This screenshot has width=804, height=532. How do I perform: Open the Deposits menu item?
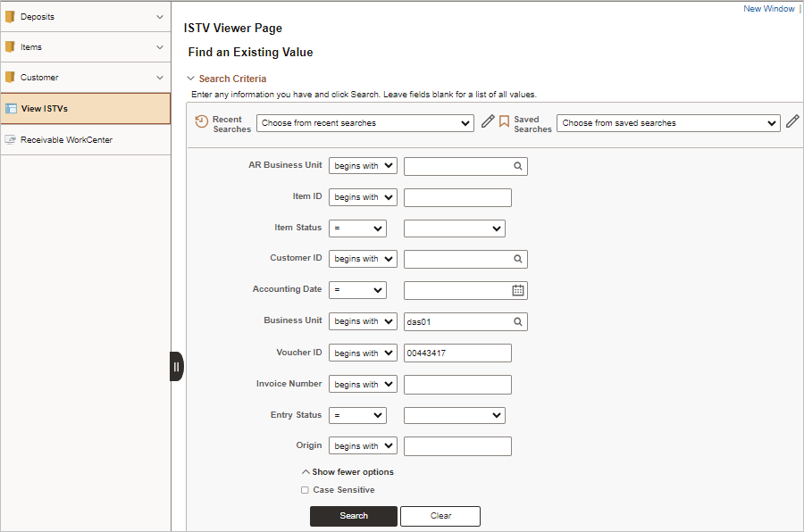(86, 17)
